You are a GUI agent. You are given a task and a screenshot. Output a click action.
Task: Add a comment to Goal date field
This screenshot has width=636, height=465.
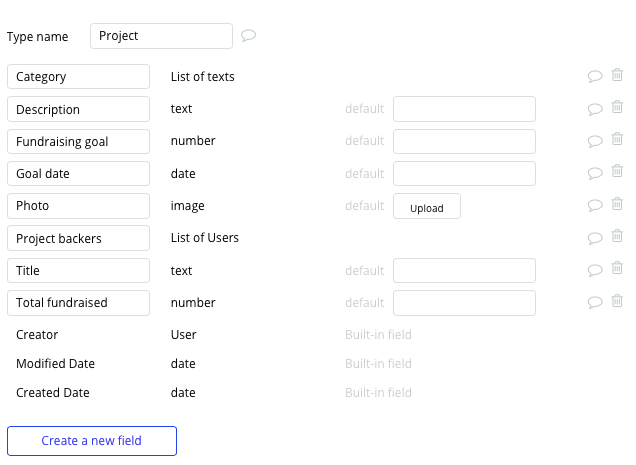[595, 173]
